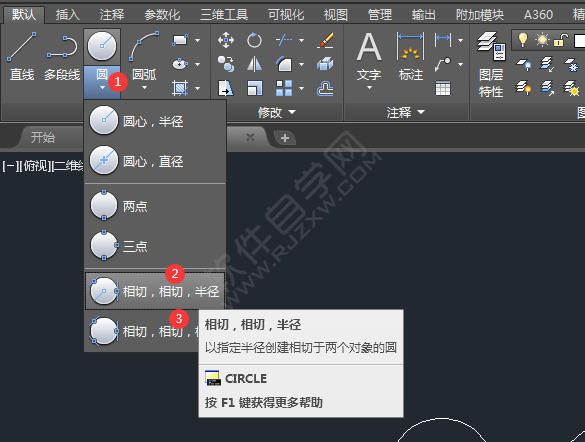The image size is (585, 442).
Task: Choose 圆心, 半径 circle option
Action: click(155, 121)
